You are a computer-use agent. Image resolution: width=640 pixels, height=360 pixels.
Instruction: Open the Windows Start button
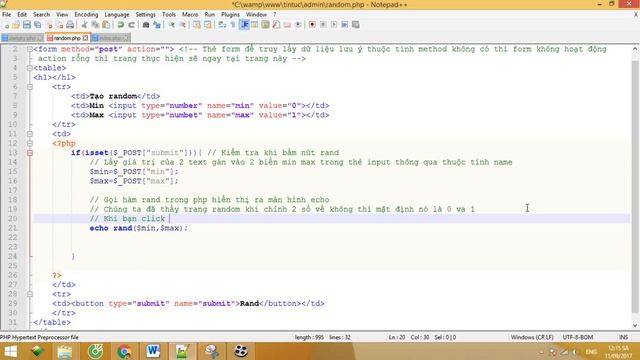[x=10, y=351]
